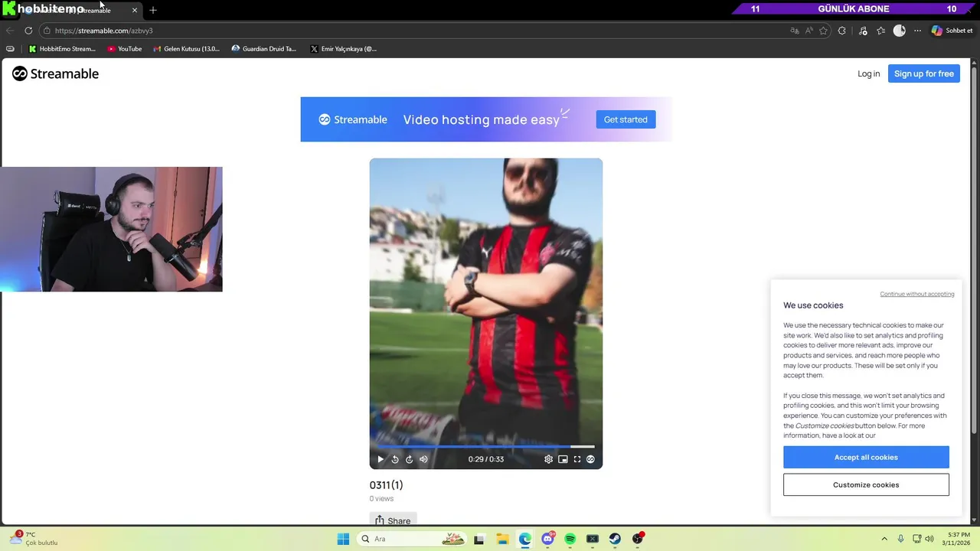The height and width of the screenshot is (551, 980).
Task: Show hidden system tray icons
Action: point(884,539)
